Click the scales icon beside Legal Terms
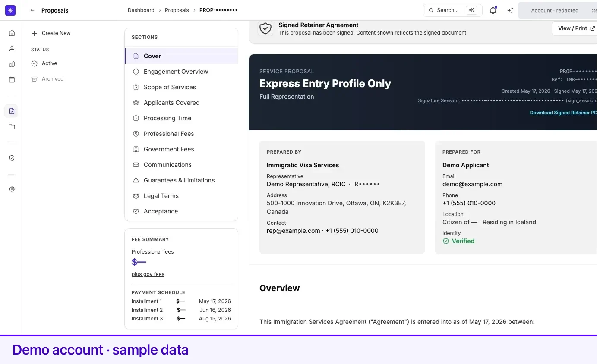This screenshot has height=364, width=597. coord(136,196)
